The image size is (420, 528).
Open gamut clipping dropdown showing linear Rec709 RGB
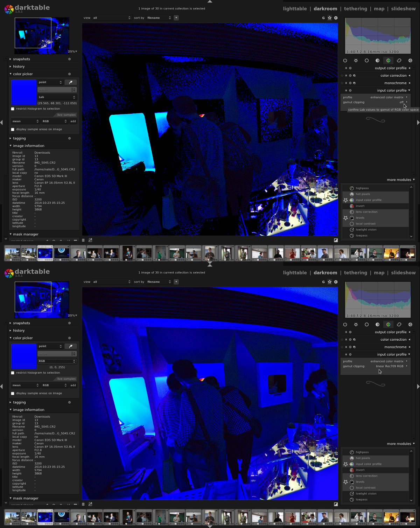point(391,366)
